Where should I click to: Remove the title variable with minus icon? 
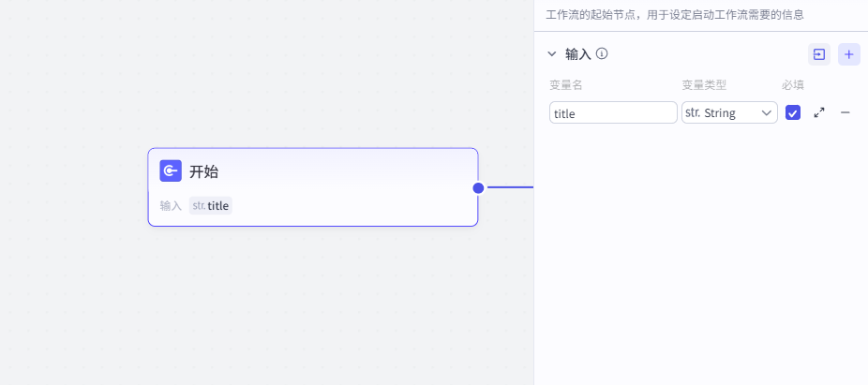846,112
